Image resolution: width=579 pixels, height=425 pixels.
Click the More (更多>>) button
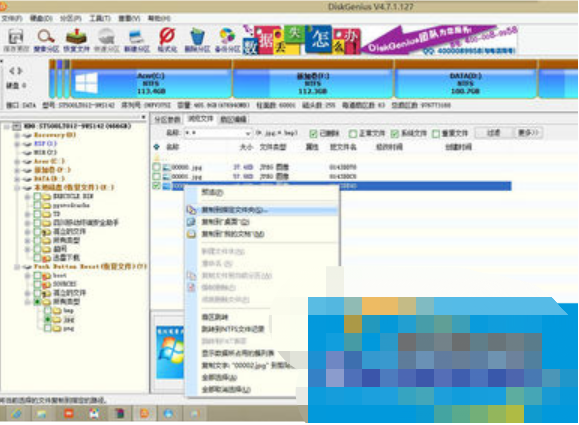tap(528, 133)
